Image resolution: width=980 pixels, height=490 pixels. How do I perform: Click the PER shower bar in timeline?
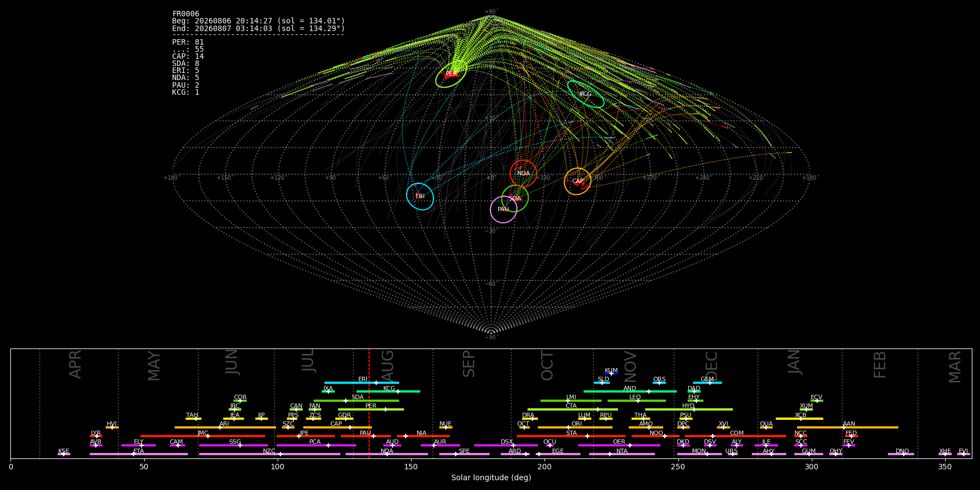click(371, 409)
